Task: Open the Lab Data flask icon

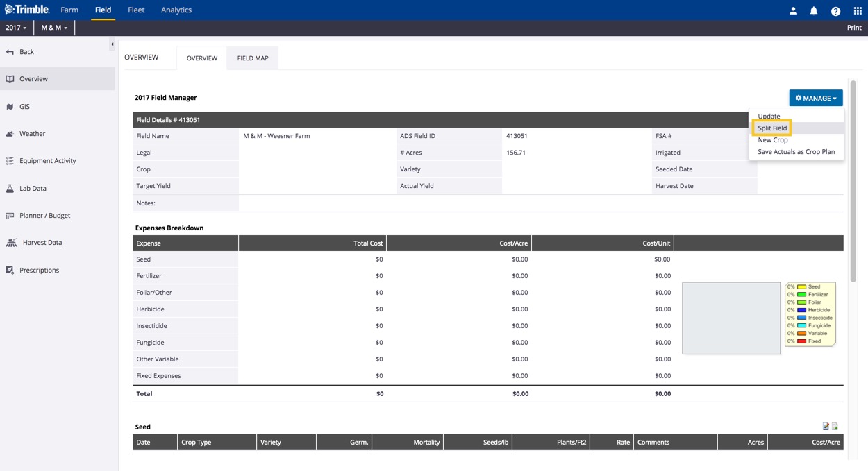Action: point(10,189)
